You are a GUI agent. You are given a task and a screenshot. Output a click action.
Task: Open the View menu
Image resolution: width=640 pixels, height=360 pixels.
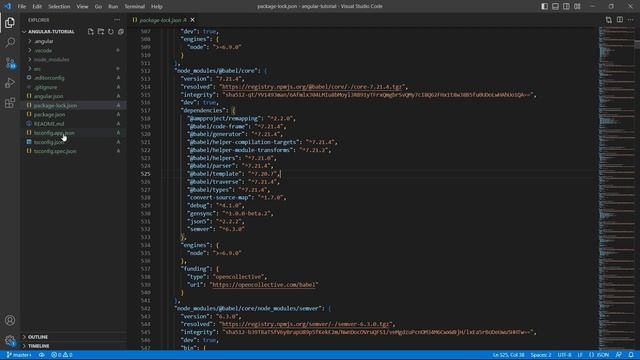tap(82, 6)
